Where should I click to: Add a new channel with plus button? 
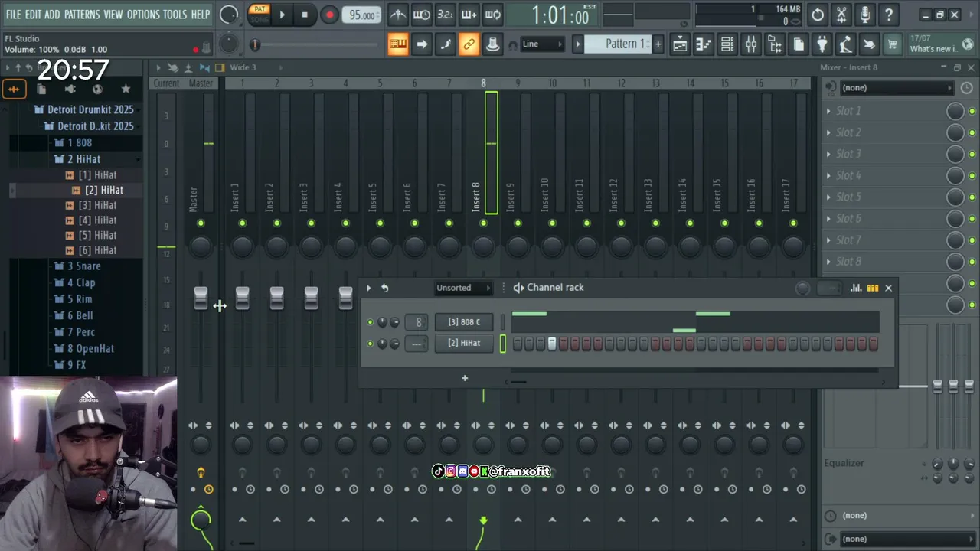(465, 378)
